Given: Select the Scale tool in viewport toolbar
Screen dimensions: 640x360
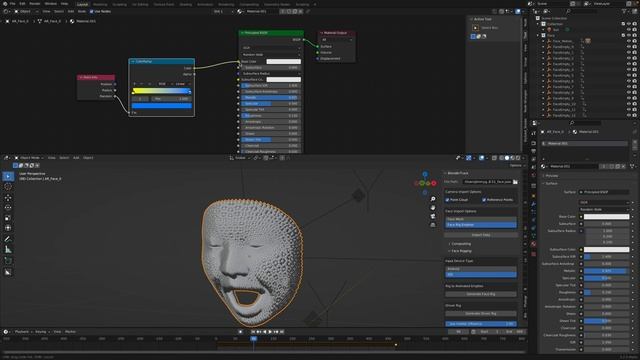Looking at the screenshot, I should (x=8, y=218).
